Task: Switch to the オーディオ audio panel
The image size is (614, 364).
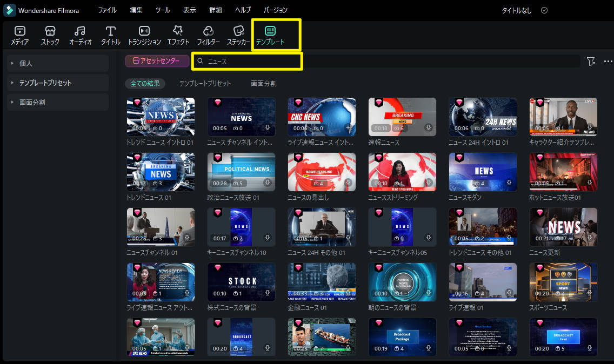Action: pos(81,35)
